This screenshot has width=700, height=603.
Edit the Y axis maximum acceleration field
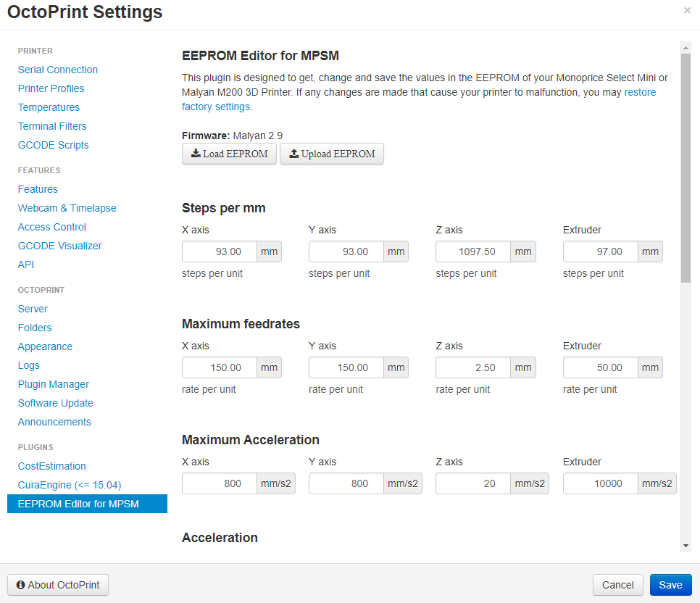(x=346, y=483)
